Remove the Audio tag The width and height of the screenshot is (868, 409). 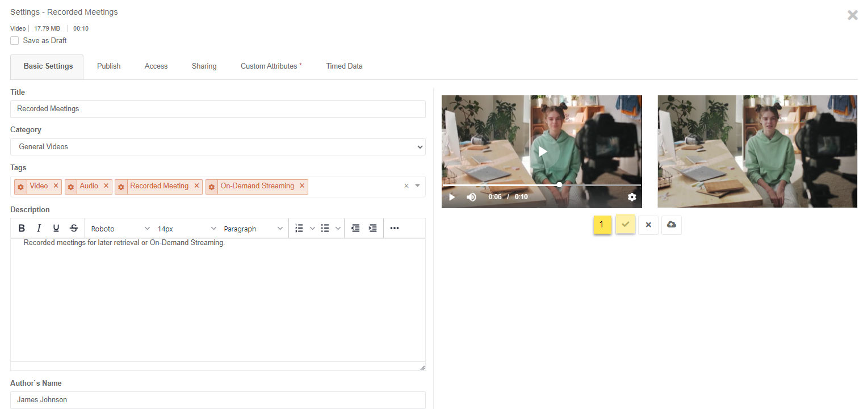tap(106, 186)
